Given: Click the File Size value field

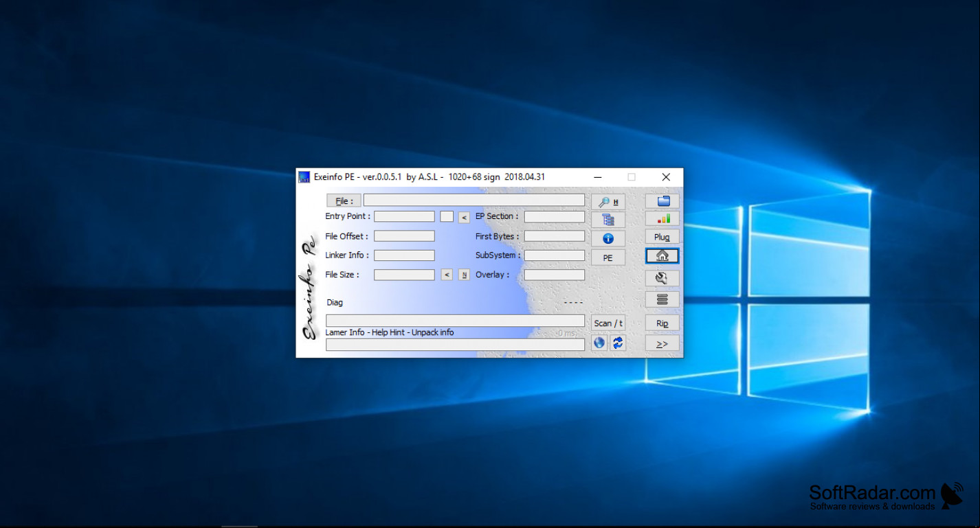Looking at the screenshot, I should (404, 275).
